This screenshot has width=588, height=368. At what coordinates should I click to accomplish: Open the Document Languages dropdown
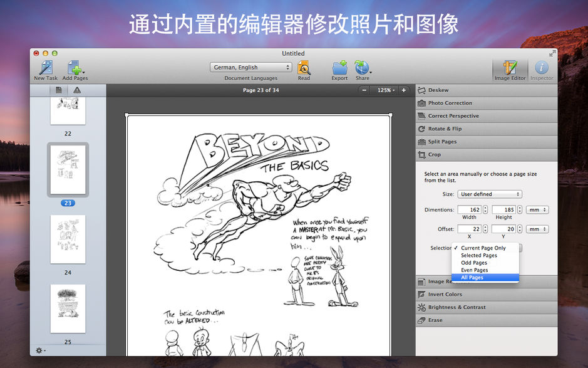250,66
